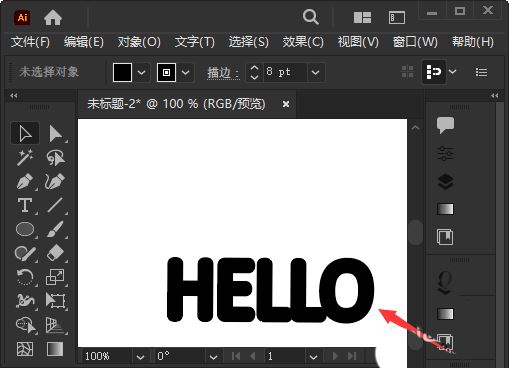This screenshot has height=368, width=509.
Task: Open the fill color dropdown arrow
Action: point(141,72)
